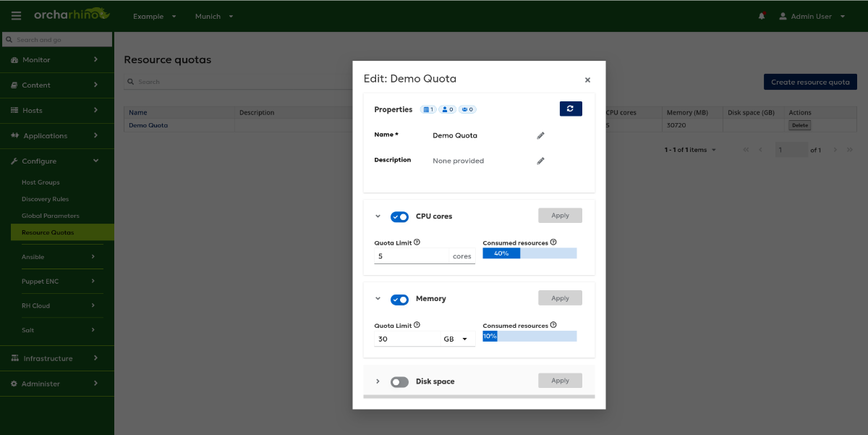Click the CPU cores quota limit field
868x435 pixels.
[x=411, y=256]
